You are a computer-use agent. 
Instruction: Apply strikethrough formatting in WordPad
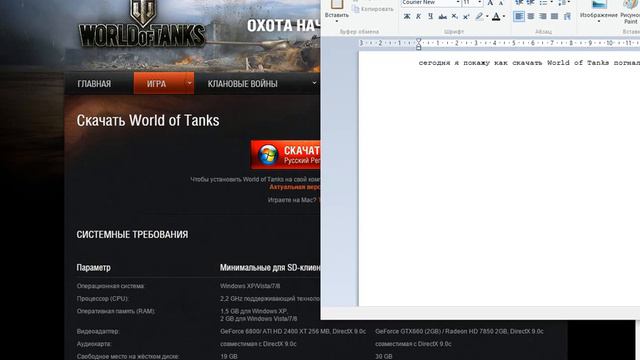point(442,17)
